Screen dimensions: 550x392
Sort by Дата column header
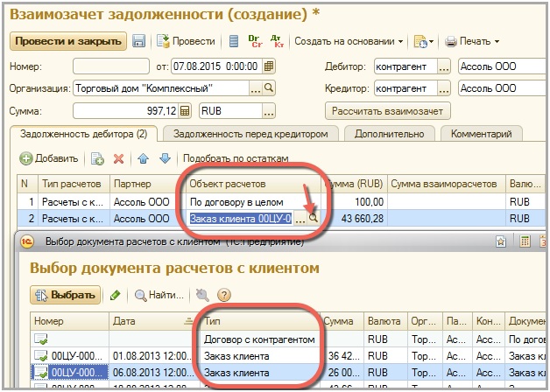click(x=152, y=321)
